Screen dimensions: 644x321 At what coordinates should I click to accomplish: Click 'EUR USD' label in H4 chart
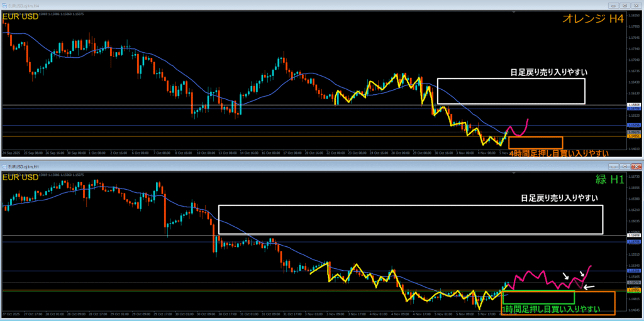tap(21, 17)
